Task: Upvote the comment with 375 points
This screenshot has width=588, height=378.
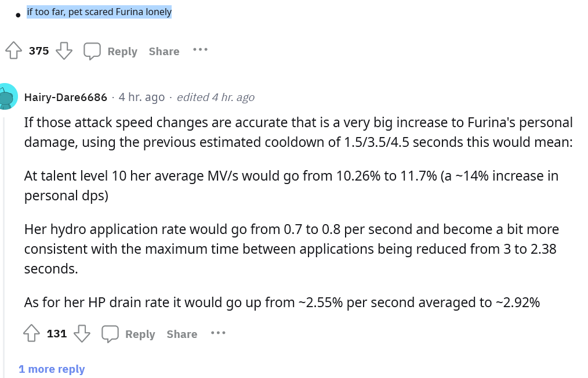Action: pyautogui.click(x=13, y=51)
